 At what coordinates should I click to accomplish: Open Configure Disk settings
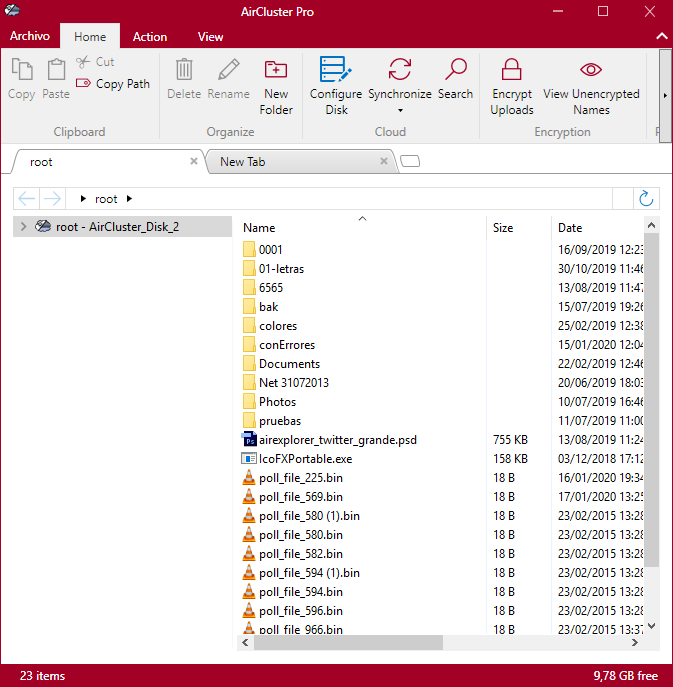pyautogui.click(x=336, y=86)
